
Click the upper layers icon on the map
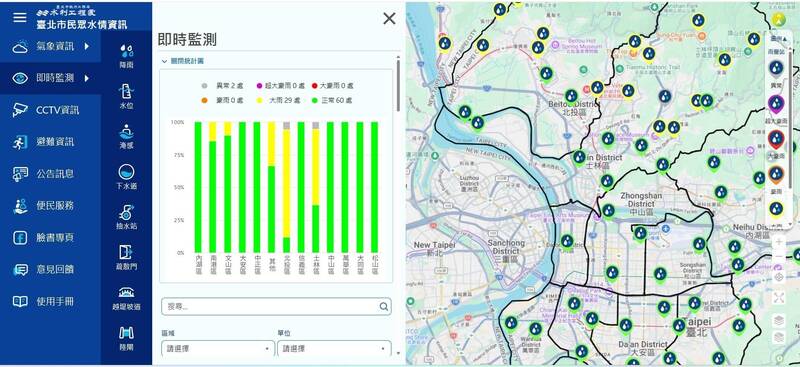[779, 321]
